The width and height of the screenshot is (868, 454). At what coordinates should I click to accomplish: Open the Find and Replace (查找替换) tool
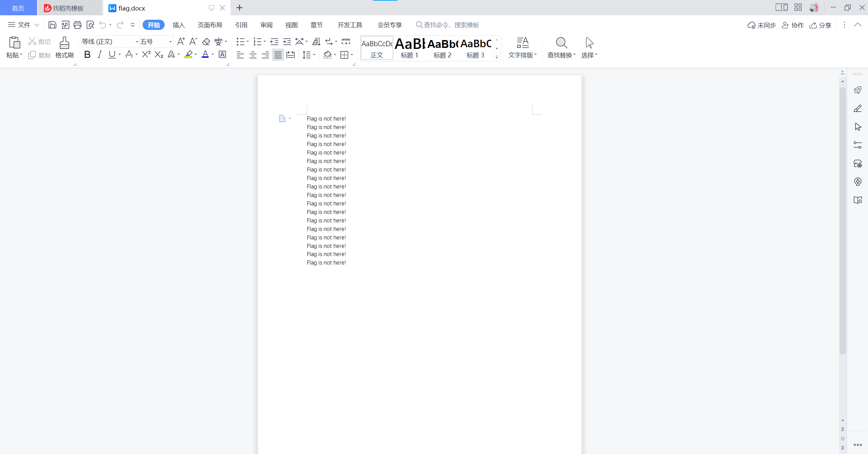pyautogui.click(x=561, y=47)
